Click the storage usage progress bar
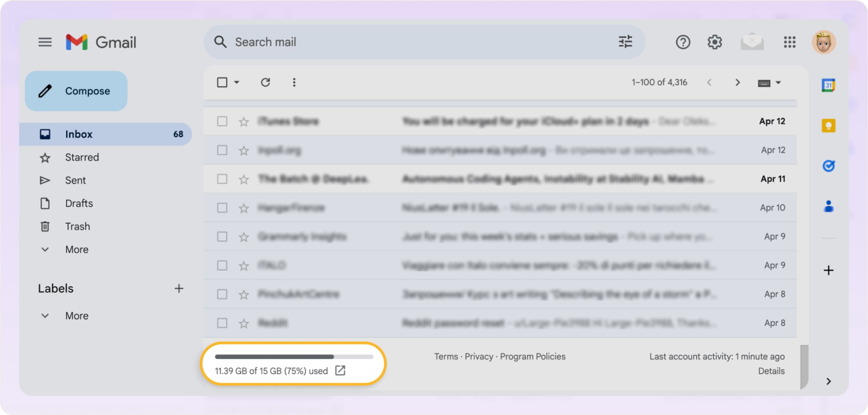The height and width of the screenshot is (415, 868). pos(294,357)
